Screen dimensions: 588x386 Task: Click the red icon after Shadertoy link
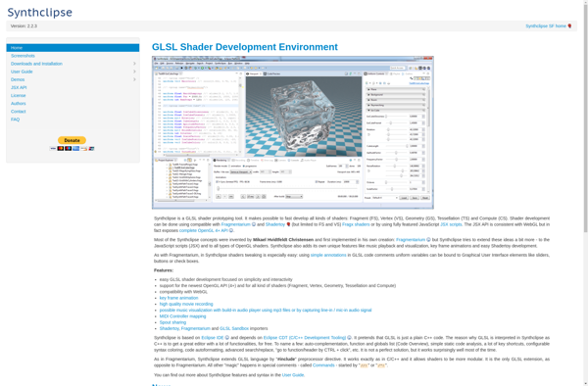pyautogui.click(x=288, y=224)
